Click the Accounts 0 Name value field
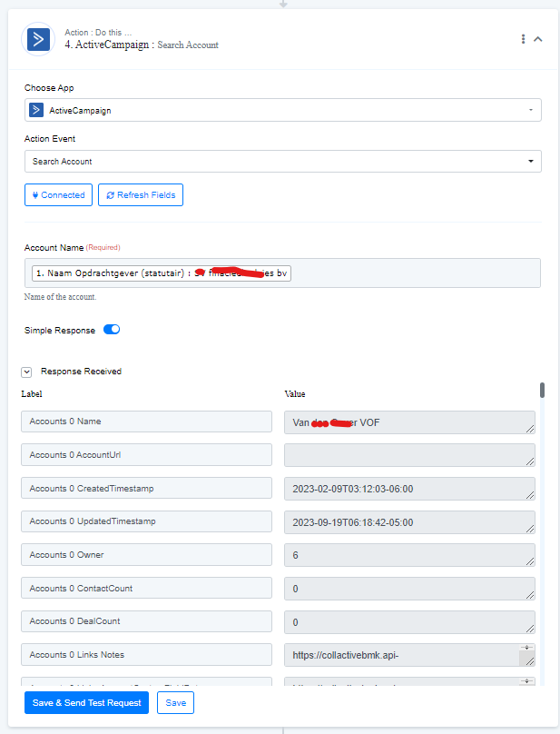560x734 pixels. 409,422
